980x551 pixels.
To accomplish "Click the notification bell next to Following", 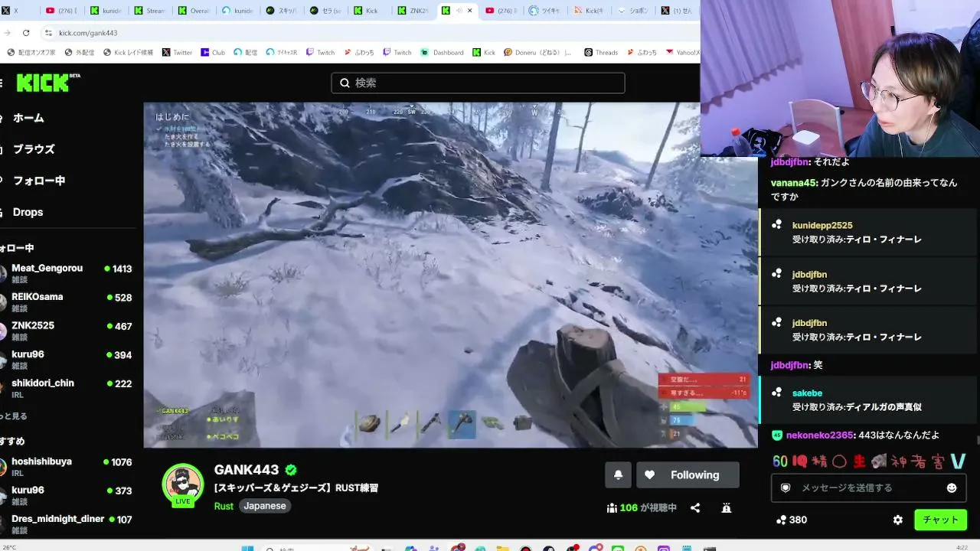I will (618, 474).
